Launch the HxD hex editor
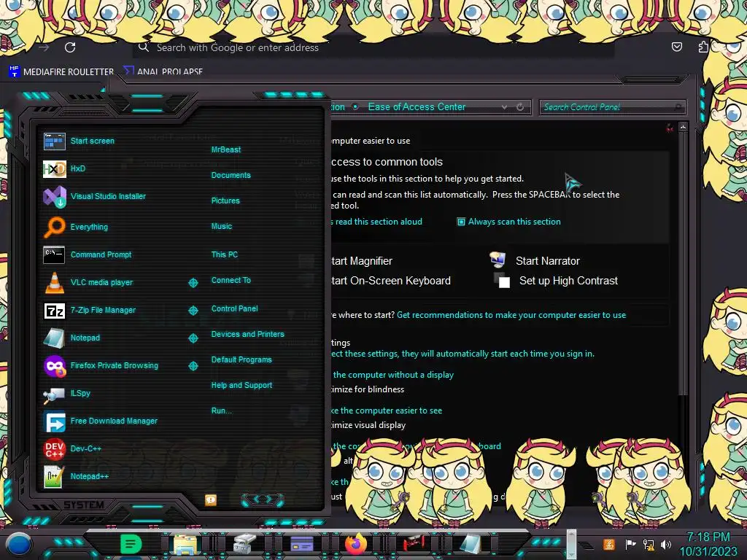The width and height of the screenshot is (747, 560). pos(64,168)
